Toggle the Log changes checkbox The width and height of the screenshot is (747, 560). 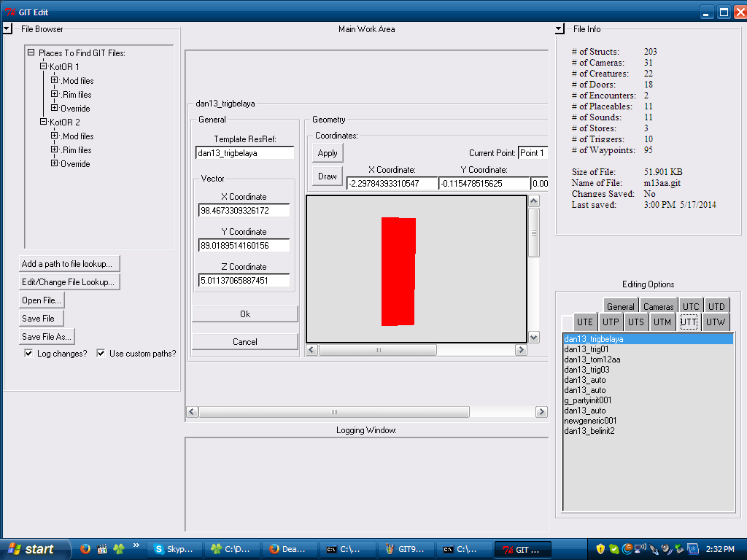28,354
